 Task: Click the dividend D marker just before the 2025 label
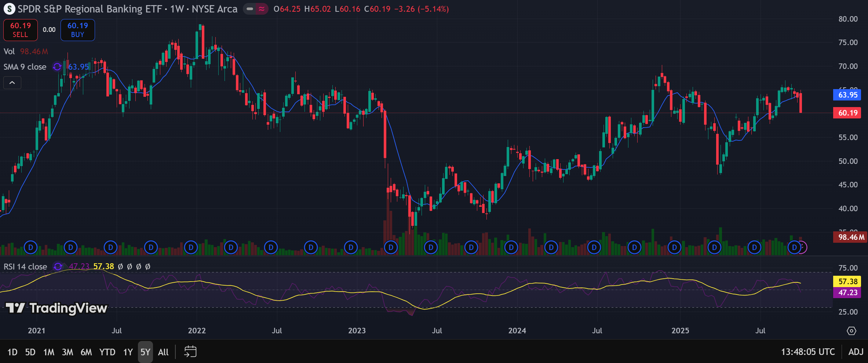pos(674,247)
